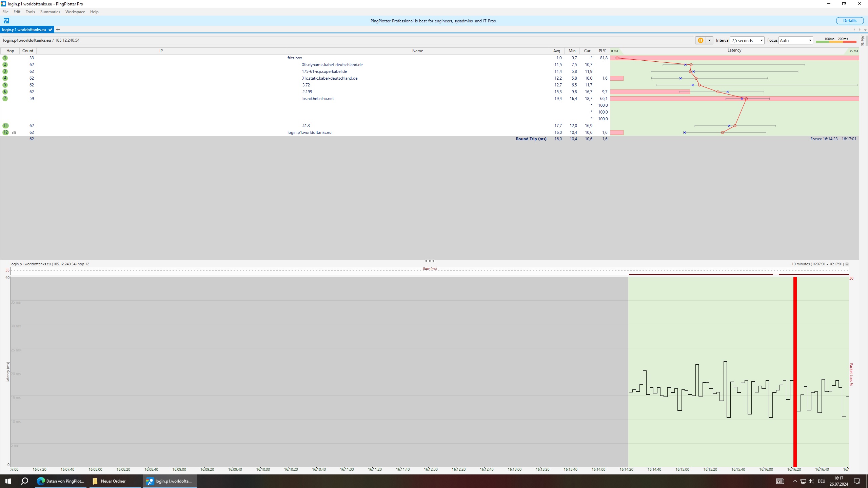The width and height of the screenshot is (868, 488).
Task: Open the Interval 2,5 seconds dropdown
Action: pos(747,40)
